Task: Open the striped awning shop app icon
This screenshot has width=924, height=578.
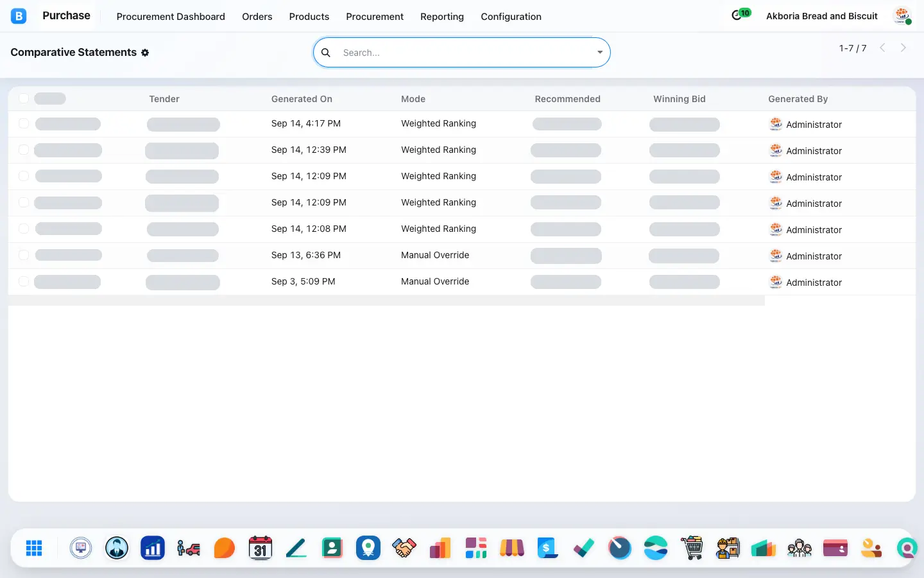Action: (512, 548)
